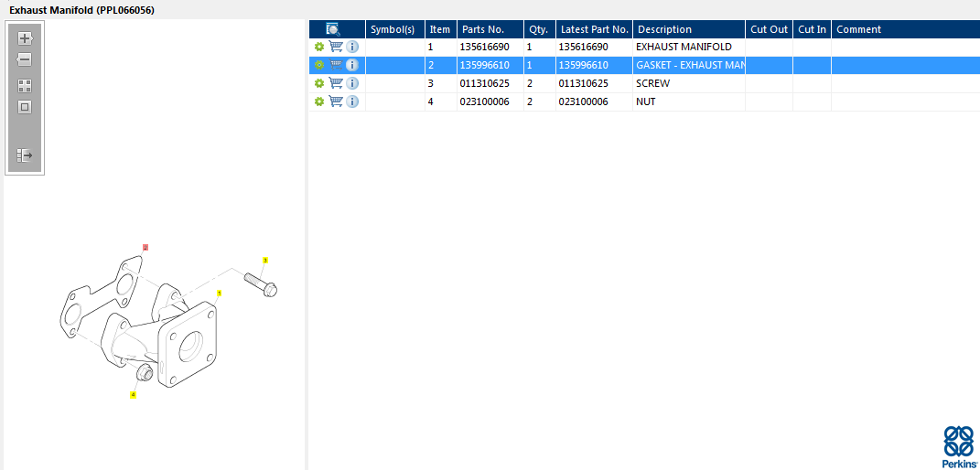Image resolution: width=980 pixels, height=470 pixels.
Task: Select callout 1 on the diagram
Action: coord(220,292)
